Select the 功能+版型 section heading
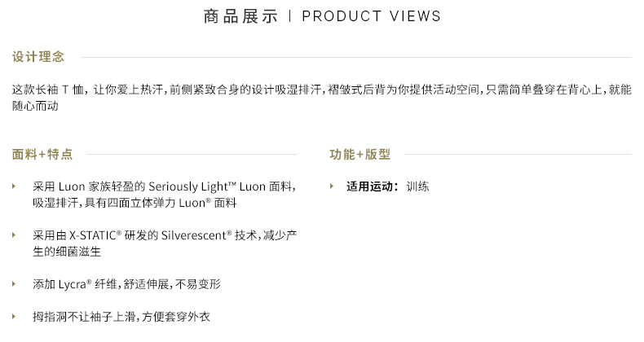This screenshot has width=644, height=342. pos(359,154)
